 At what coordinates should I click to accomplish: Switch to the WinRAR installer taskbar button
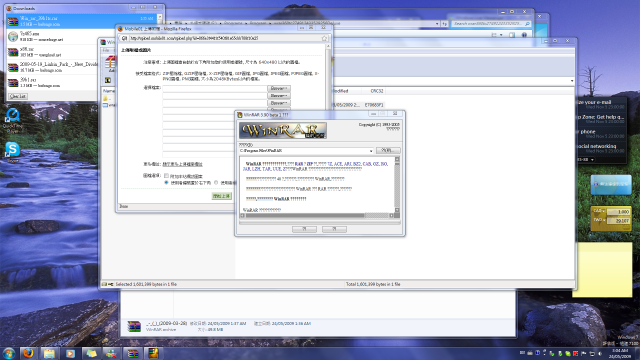(x=153, y=353)
